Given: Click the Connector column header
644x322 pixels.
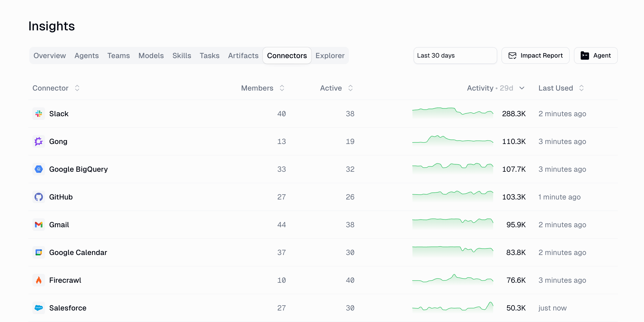Looking at the screenshot, I should tap(50, 88).
